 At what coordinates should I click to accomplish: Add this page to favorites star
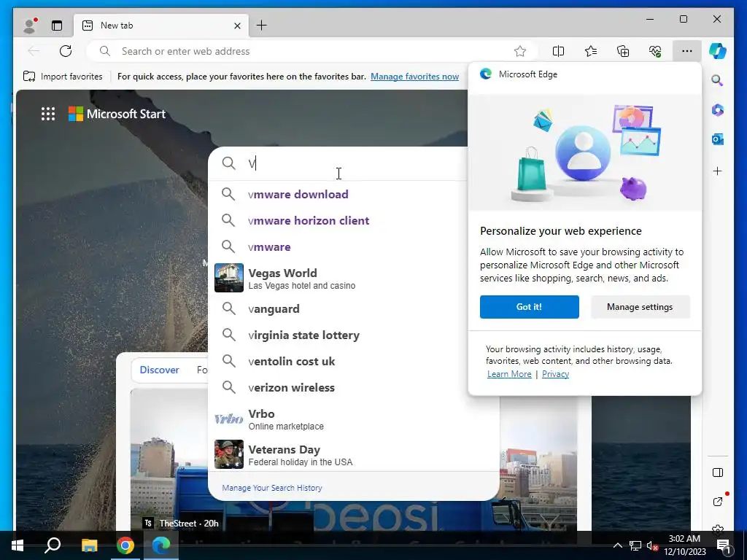[519, 51]
